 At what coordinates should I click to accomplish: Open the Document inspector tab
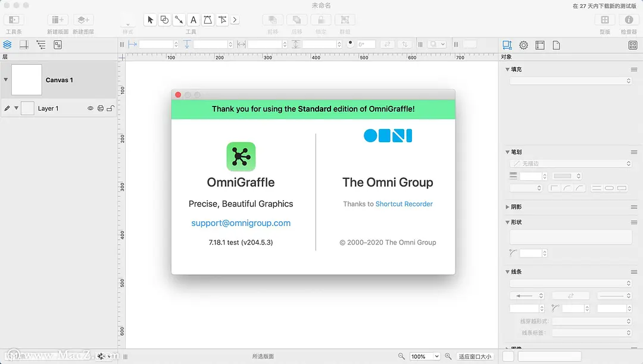557,45
